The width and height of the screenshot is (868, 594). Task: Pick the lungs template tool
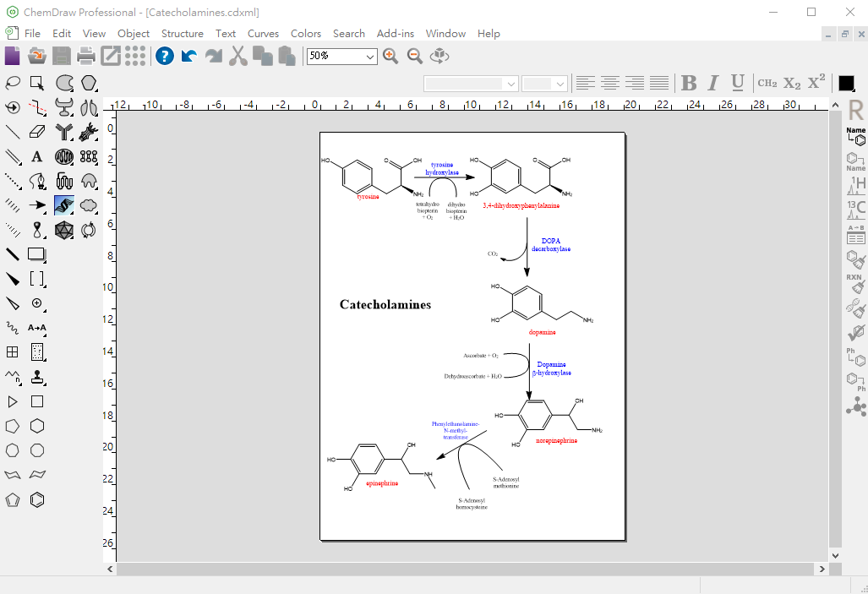click(x=89, y=107)
